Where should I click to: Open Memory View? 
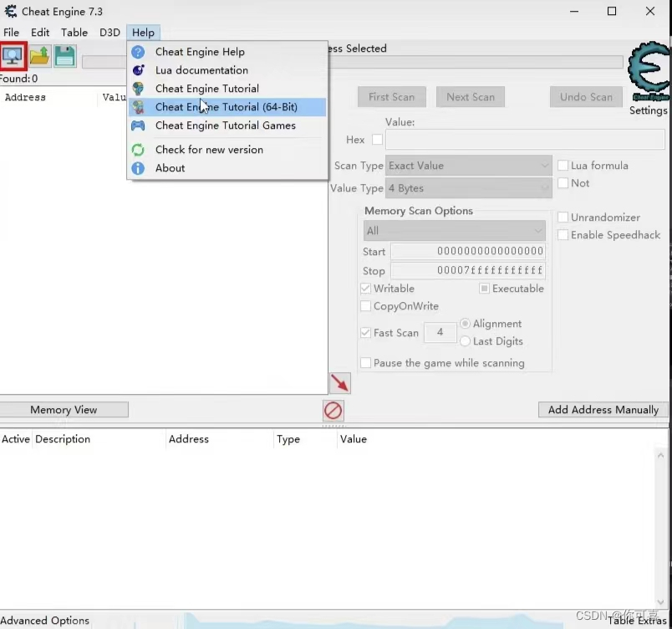tap(64, 410)
